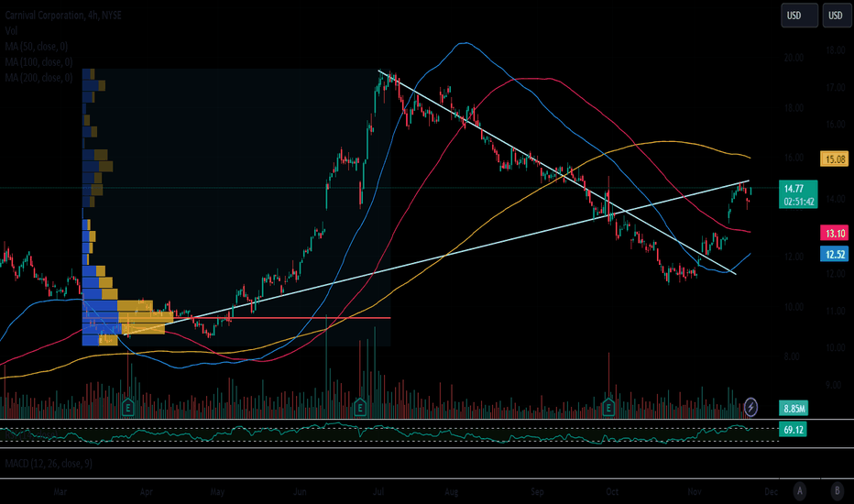Image resolution: width=854 pixels, height=504 pixels.
Task: Click the Sep label on time axis
Action: pos(537,491)
